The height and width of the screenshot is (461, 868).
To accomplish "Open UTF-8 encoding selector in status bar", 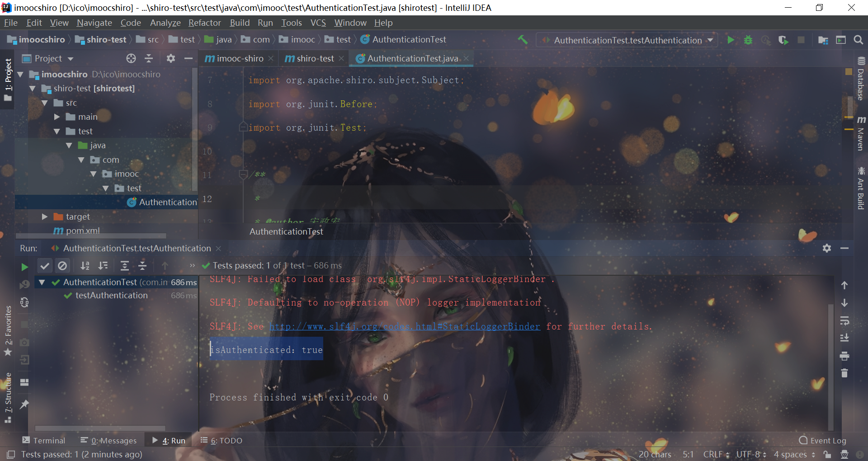I will (x=751, y=454).
